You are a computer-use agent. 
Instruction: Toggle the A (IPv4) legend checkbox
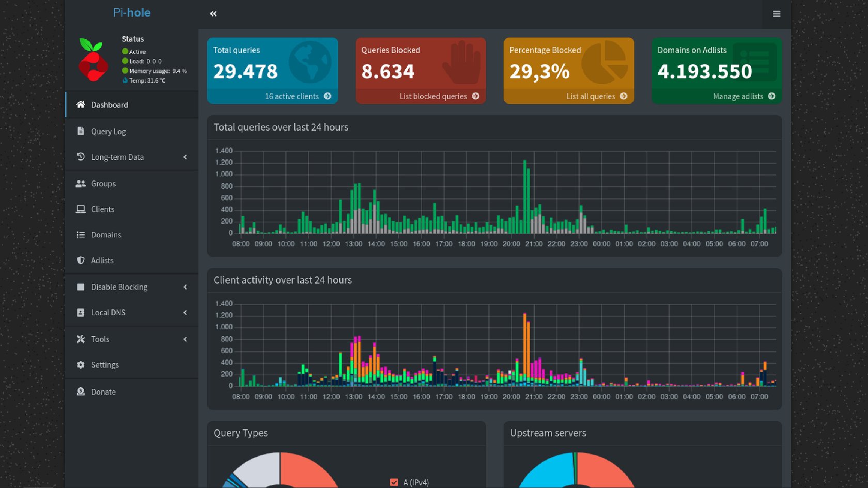click(394, 482)
